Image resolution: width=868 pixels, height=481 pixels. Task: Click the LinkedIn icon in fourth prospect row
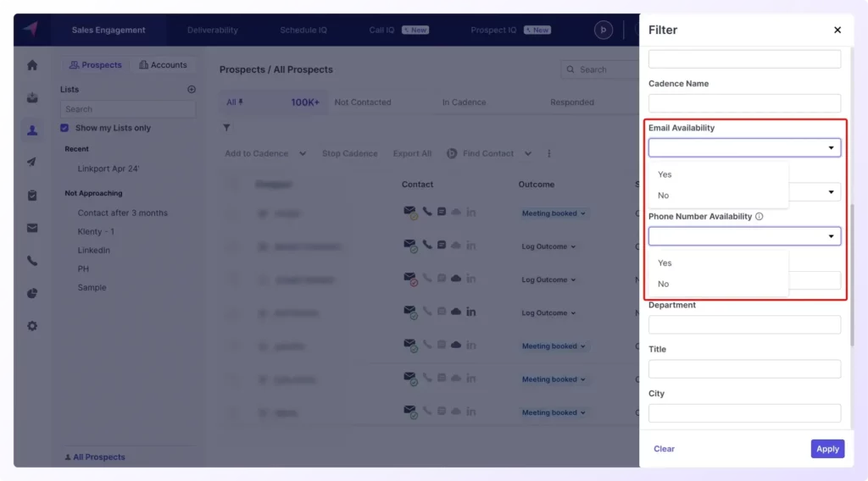[x=471, y=312]
